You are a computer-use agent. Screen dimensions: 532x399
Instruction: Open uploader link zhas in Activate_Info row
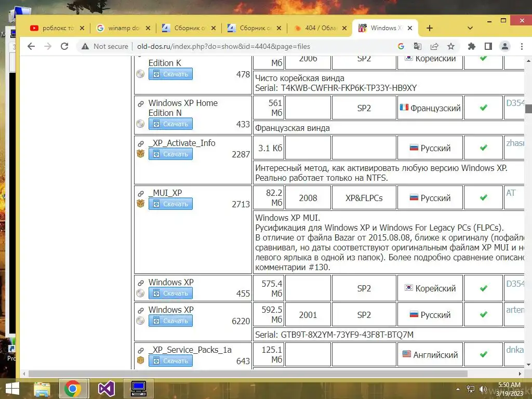515,143
